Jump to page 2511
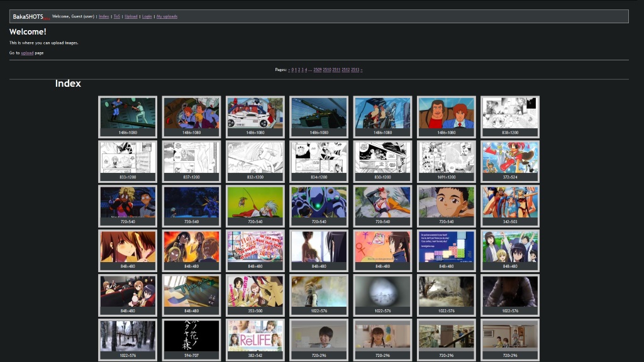This screenshot has width=644, height=362. [336, 70]
